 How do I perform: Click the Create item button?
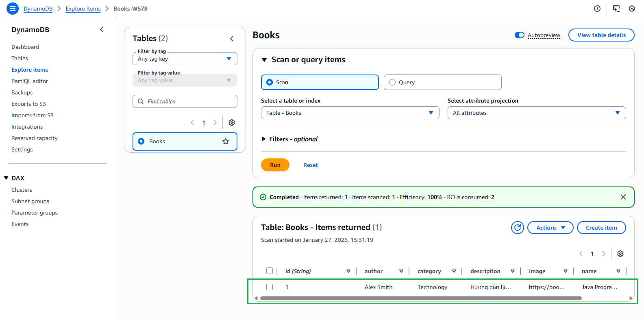[601, 228]
